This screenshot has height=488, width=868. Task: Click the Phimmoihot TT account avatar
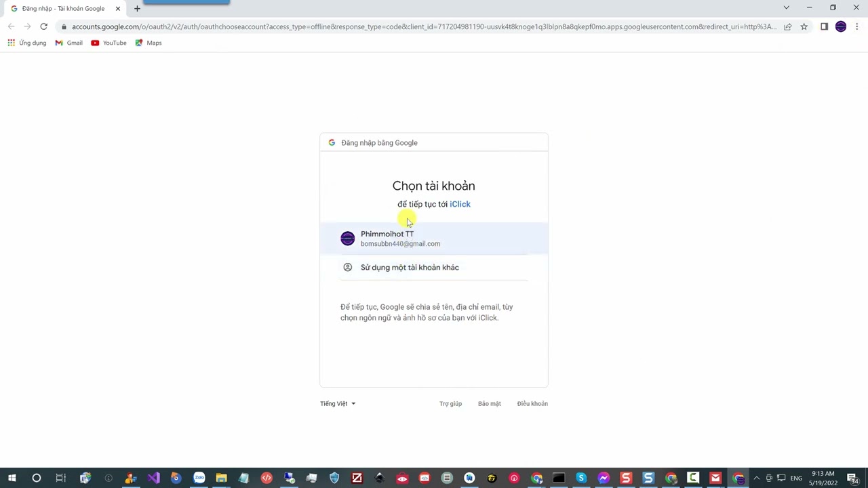[x=348, y=239]
